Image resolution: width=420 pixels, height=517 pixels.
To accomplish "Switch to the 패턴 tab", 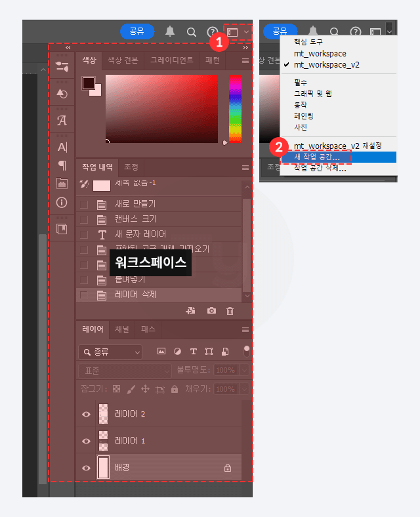I will click(x=213, y=60).
